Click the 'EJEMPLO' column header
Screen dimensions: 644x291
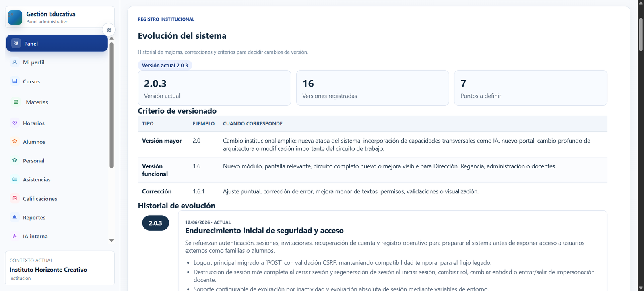coord(204,124)
